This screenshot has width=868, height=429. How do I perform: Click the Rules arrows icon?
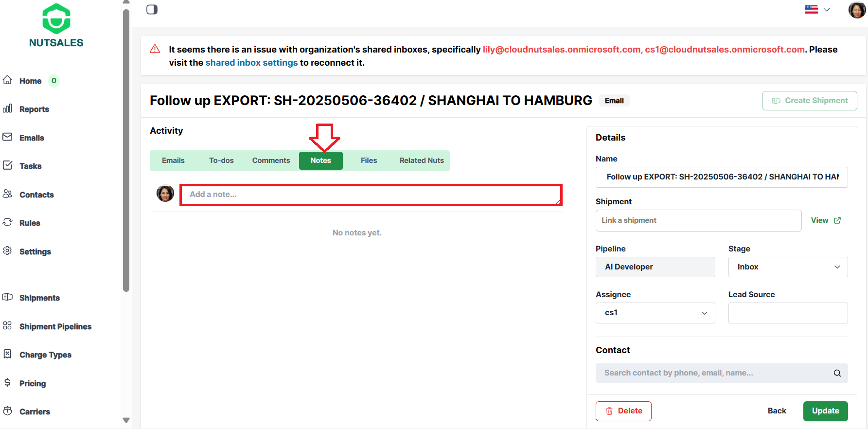pos(7,222)
